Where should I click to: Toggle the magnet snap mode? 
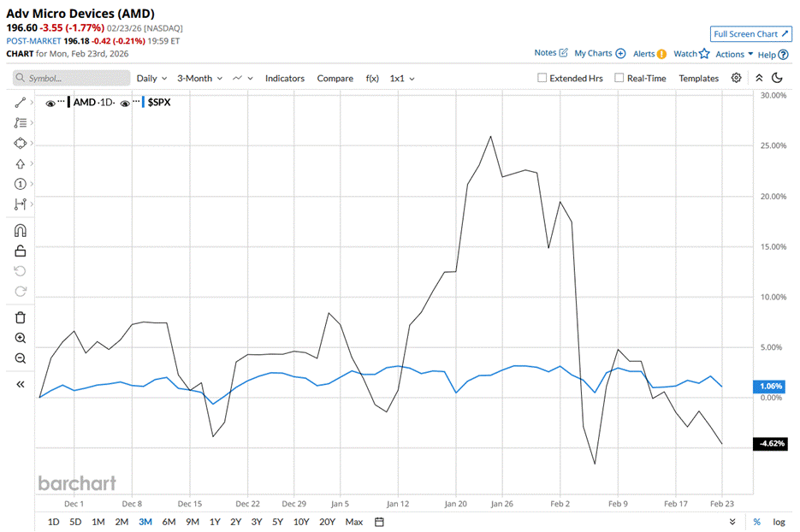click(x=21, y=231)
